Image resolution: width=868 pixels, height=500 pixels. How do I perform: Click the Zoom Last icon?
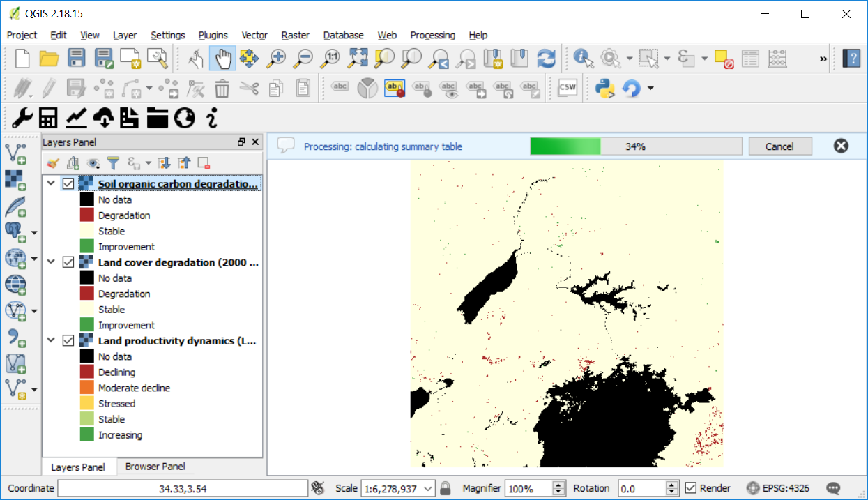click(438, 59)
